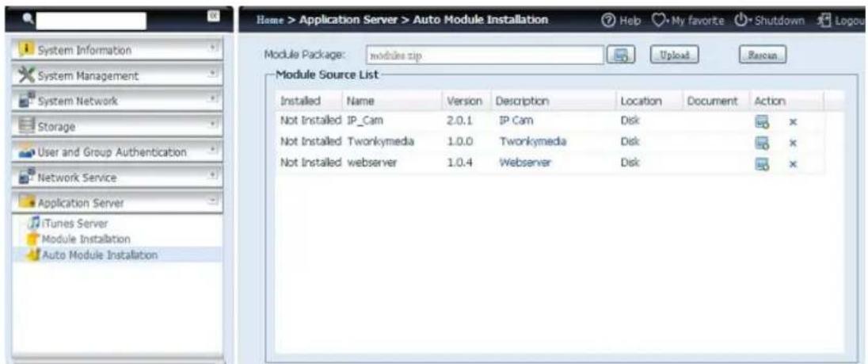Sort by the Installed column header
This screenshot has width=868, height=364.
coord(299,102)
